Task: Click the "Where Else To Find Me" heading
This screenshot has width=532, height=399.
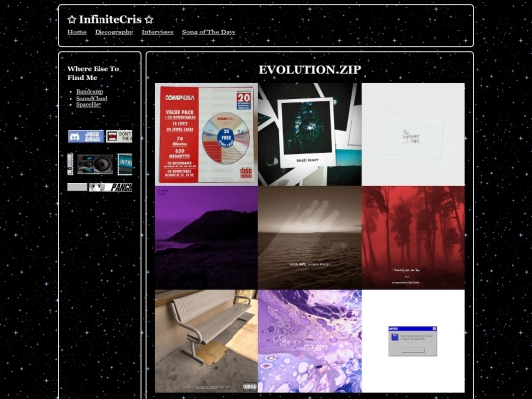Action: tap(94, 73)
